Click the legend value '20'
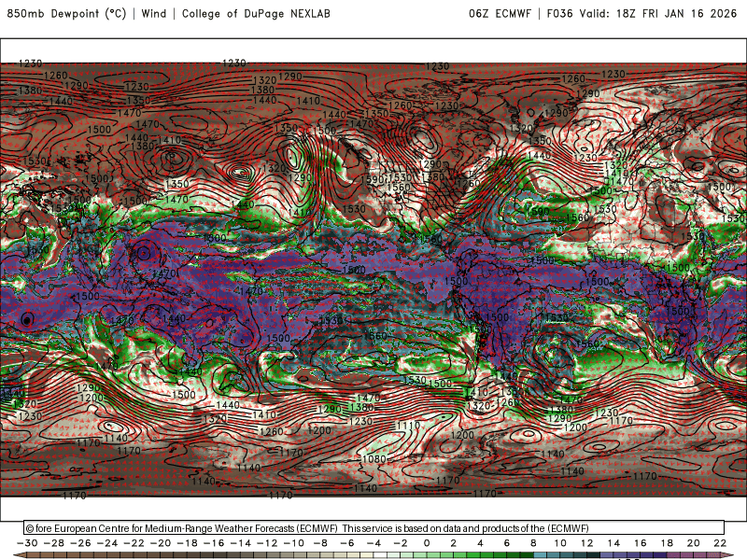This screenshot has width=747, height=560. (694, 543)
